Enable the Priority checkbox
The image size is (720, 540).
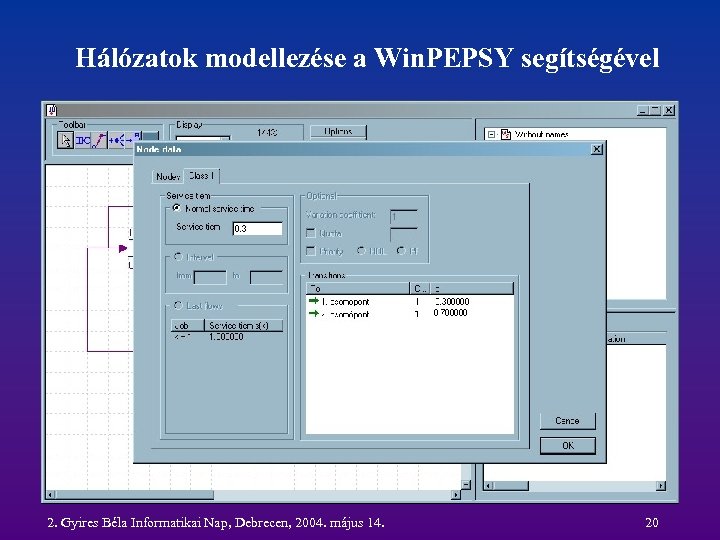click(x=311, y=251)
